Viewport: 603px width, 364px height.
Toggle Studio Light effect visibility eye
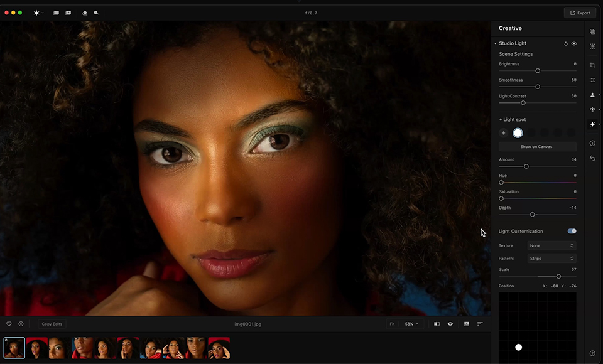pyautogui.click(x=574, y=44)
